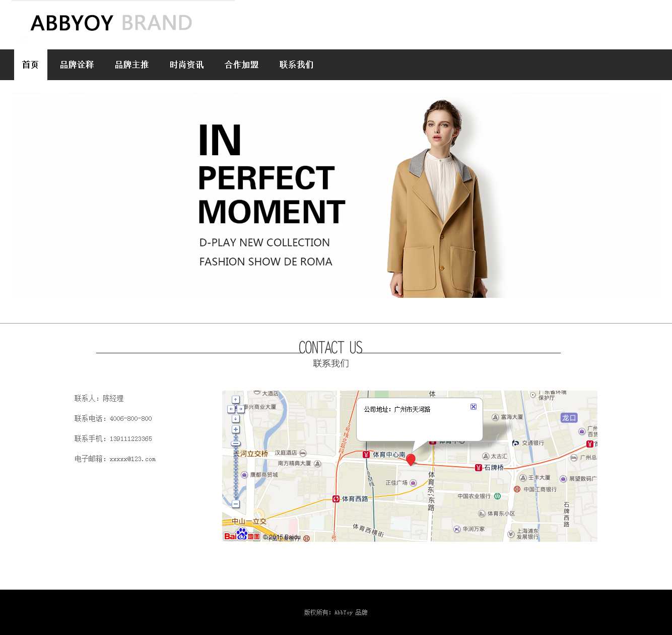Image resolution: width=672 pixels, height=635 pixels.
Task: Open 时尚资讯 in navigation bar
Action: [x=187, y=65]
